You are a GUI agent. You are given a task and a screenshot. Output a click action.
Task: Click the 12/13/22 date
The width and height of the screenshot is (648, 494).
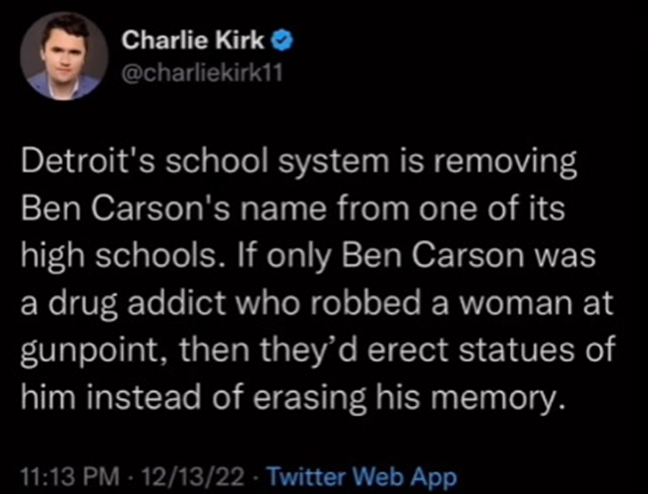[x=193, y=477]
